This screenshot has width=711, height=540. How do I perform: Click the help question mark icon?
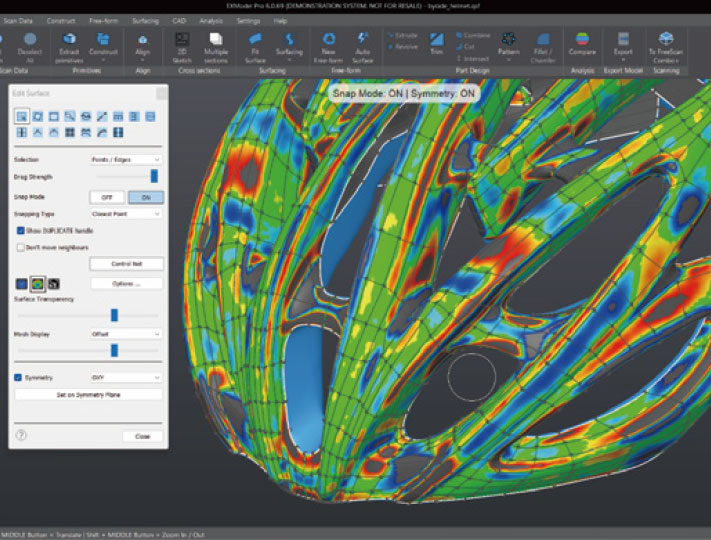click(x=21, y=435)
